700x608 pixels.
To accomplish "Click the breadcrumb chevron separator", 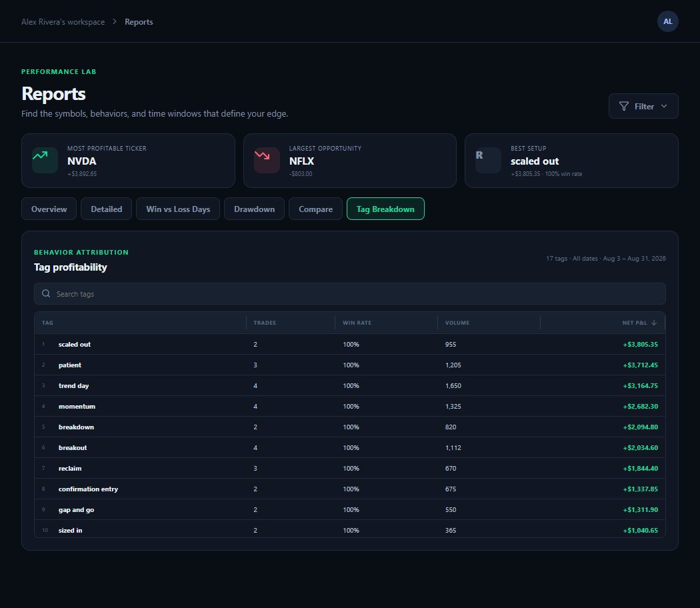I will pyautogui.click(x=115, y=21).
